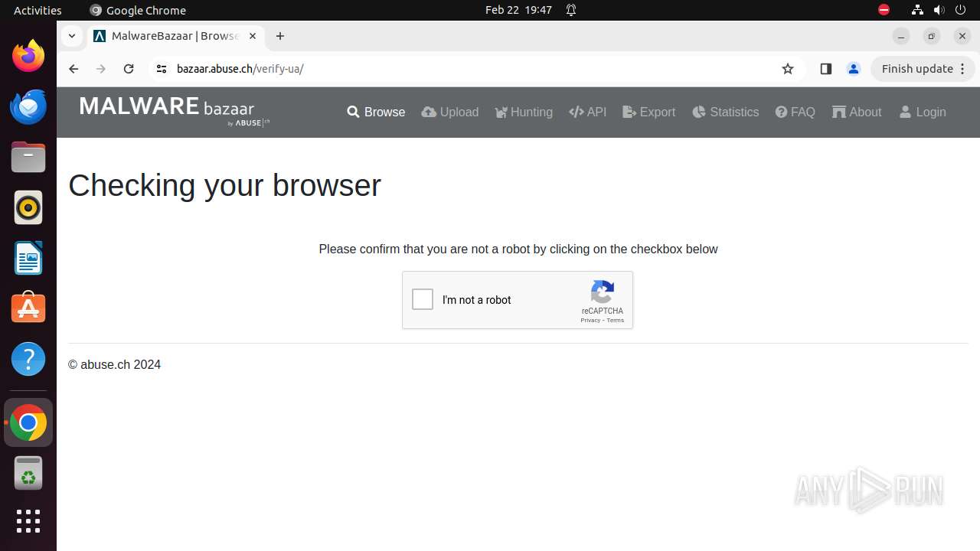The width and height of the screenshot is (980, 551).
Task: Maximize the Chrome window
Action: tap(932, 36)
